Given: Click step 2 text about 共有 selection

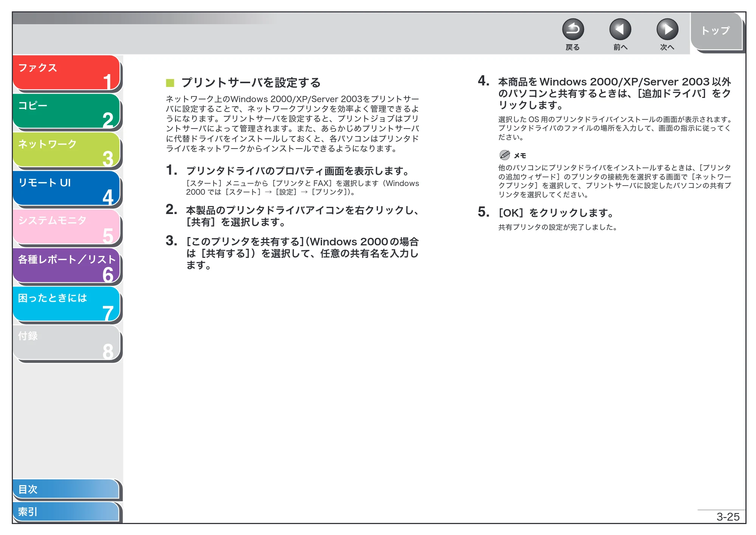Looking at the screenshot, I should 302,216.
